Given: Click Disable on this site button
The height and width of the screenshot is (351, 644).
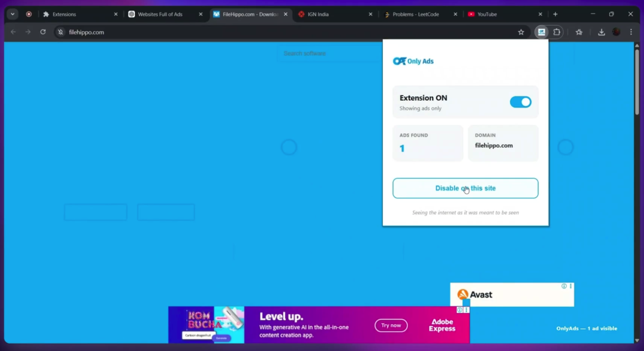Looking at the screenshot, I should click(x=465, y=188).
